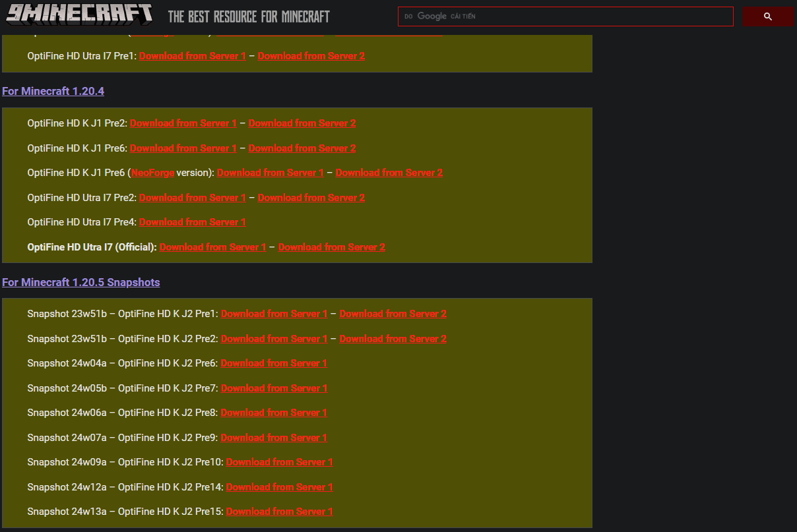
Task: Open the 9Minecraft logo home link
Action: click(79, 15)
